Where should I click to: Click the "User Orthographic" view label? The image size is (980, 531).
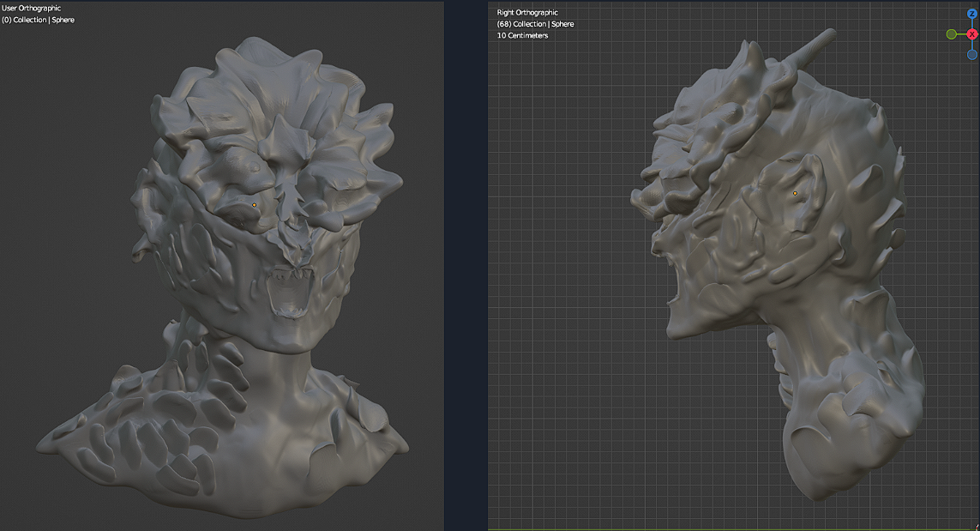[x=31, y=8]
